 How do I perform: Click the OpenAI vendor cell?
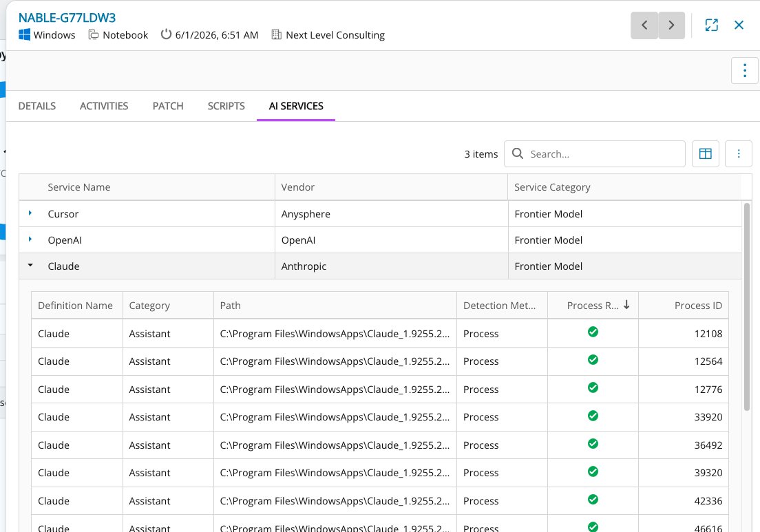point(391,240)
